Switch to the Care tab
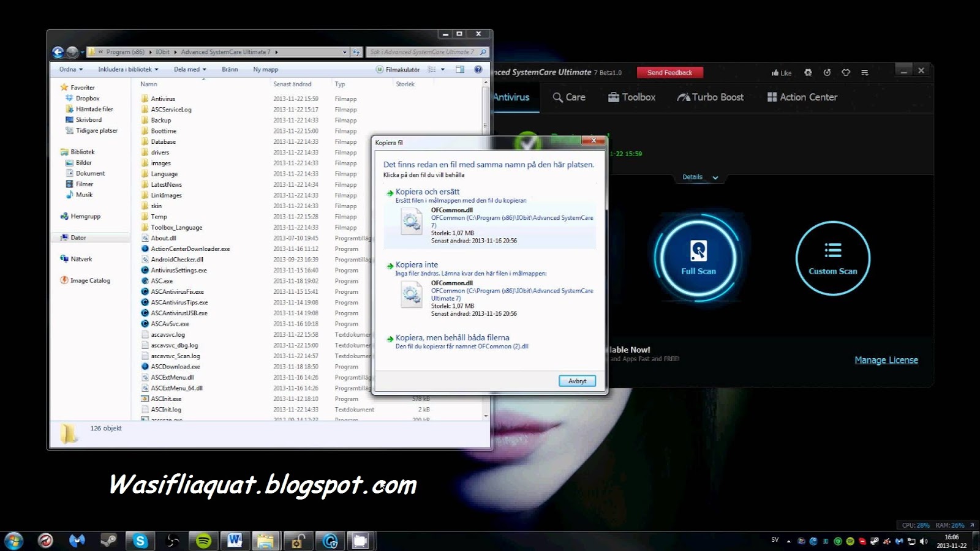The image size is (980, 551). point(569,97)
